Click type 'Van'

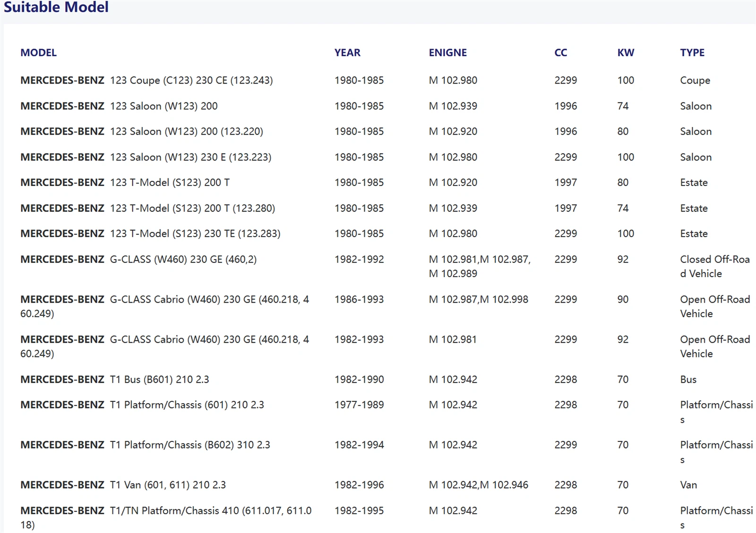[688, 485]
